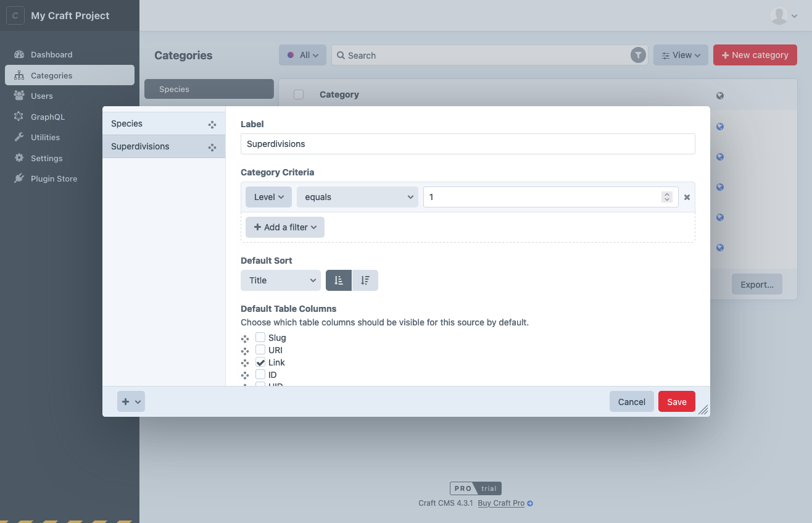Uncheck the Link table column
812x523 pixels.
pos(260,362)
